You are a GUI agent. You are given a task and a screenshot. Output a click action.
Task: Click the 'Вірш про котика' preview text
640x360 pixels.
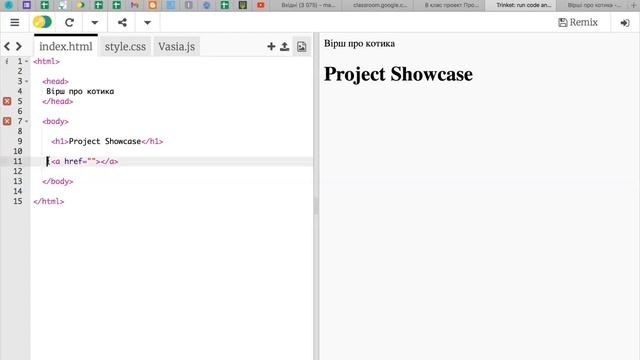coord(359,44)
